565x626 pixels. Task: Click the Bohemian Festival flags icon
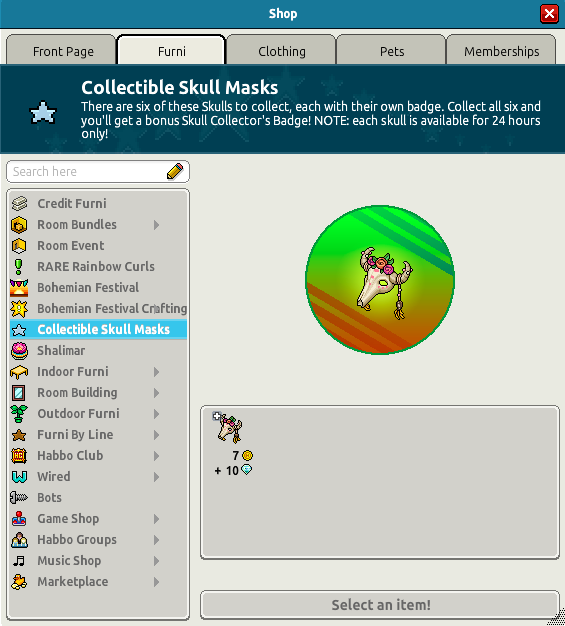(x=19, y=288)
